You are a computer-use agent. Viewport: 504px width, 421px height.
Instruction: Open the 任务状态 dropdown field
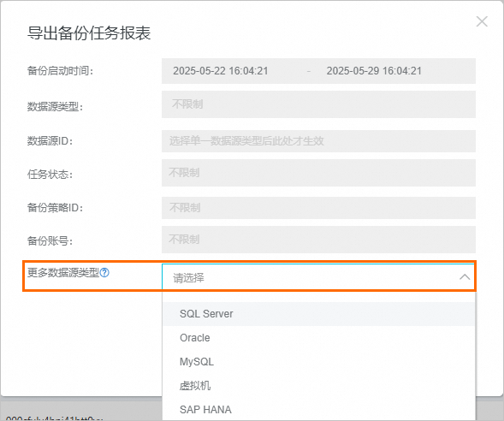tap(318, 173)
